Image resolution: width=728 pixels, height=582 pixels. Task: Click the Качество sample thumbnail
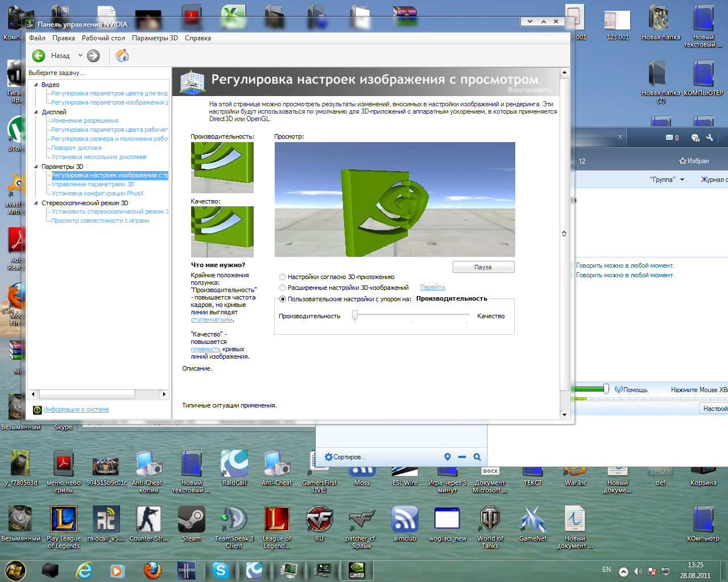click(x=222, y=232)
